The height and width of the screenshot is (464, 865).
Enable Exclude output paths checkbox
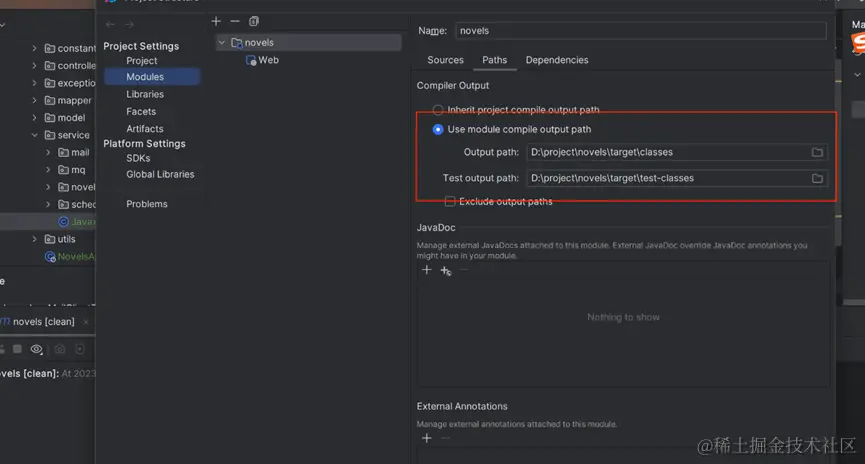(x=450, y=201)
